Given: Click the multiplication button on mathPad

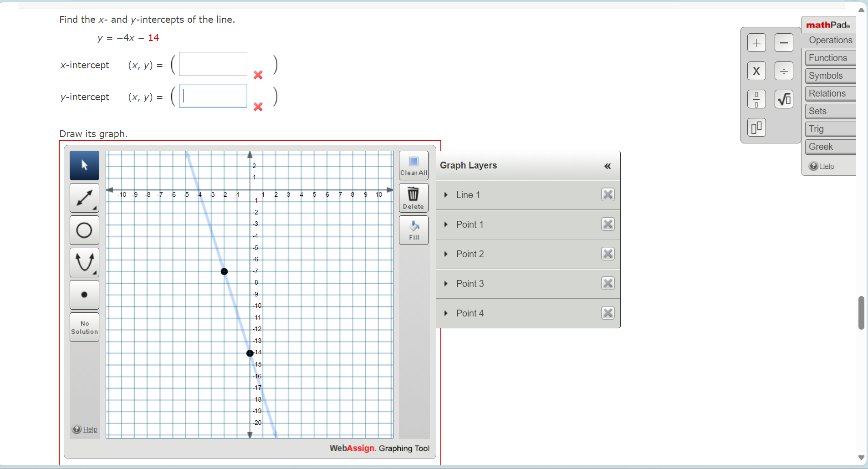Looking at the screenshot, I should click(x=757, y=71).
